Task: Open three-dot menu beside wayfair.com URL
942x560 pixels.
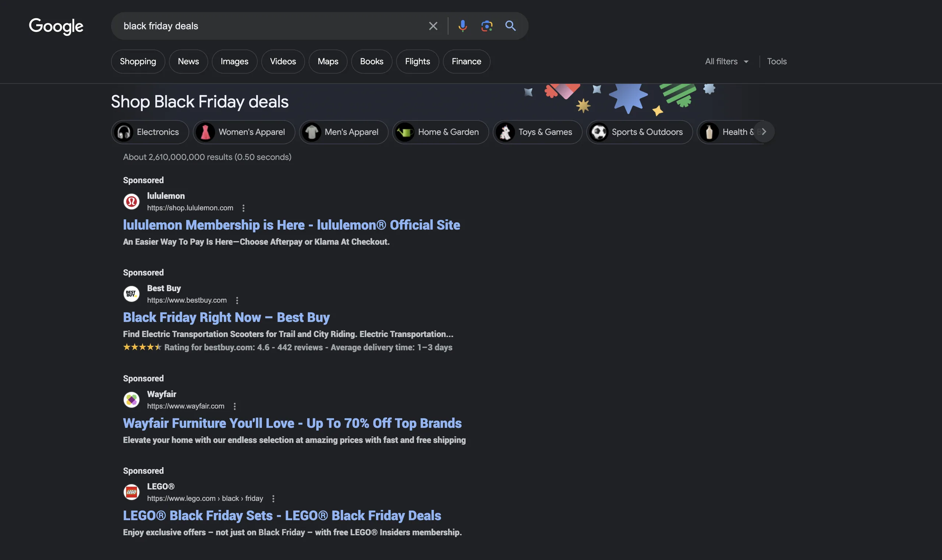Action: coord(235,407)
